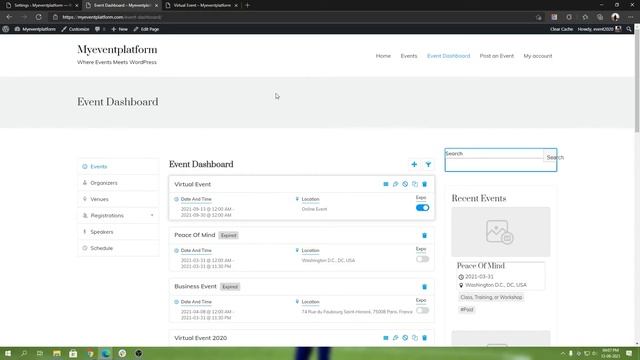Click Clear Cache in admin bar
This screenshot has height=360, width=640.
[x=561, y=29]
